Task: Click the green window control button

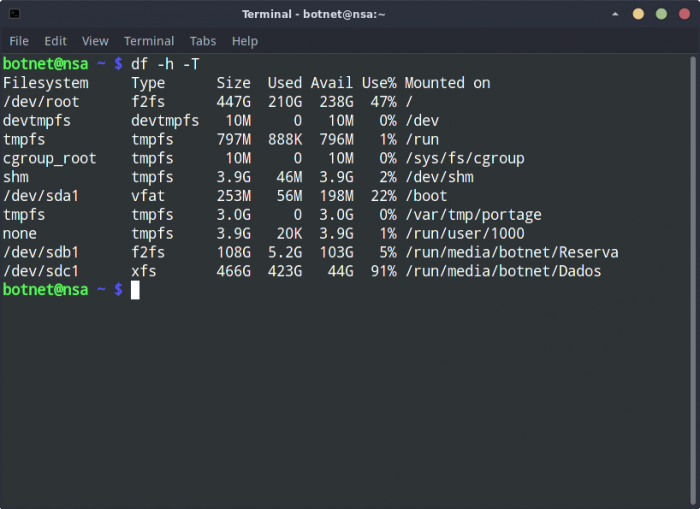Action: click(662, 14)
